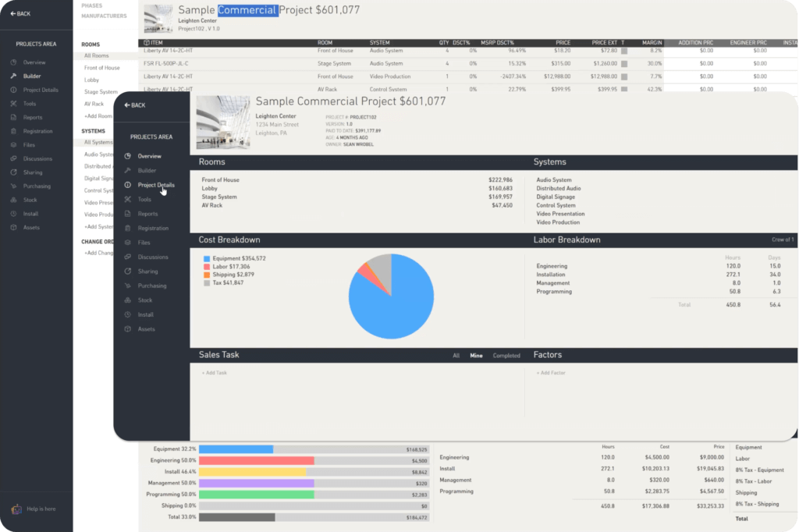This screenshot has height=532, width=799.
Task: Select the Purchasing icon in the background sidebar
Action: pyautogui.click(x=13, y=186)
